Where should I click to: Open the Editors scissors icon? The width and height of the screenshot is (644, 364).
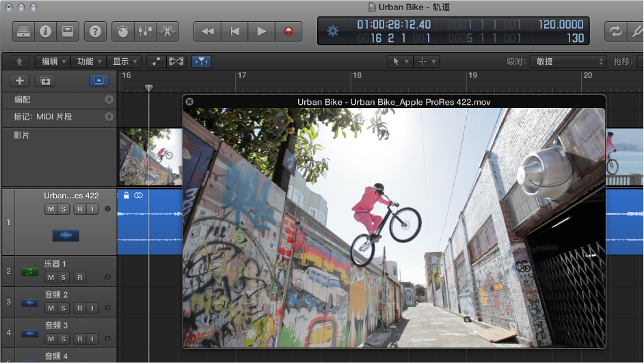(167, 31)
